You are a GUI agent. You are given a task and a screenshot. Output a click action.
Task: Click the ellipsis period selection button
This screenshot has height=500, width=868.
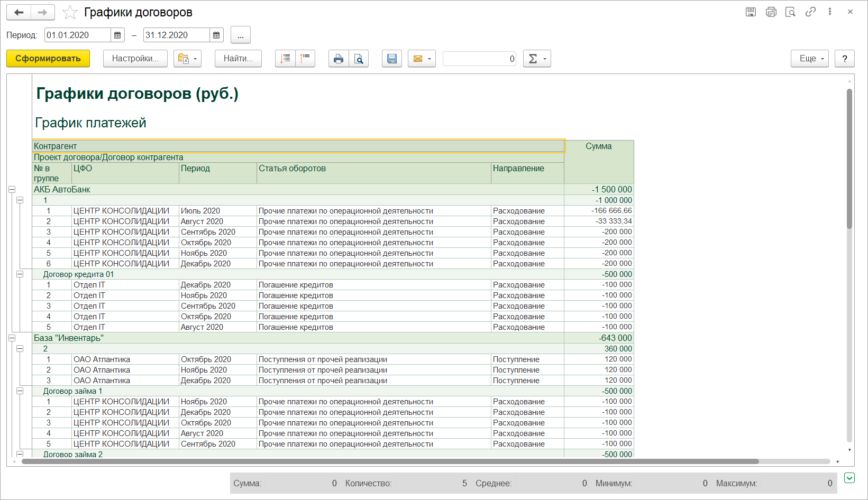coord(241,35)
